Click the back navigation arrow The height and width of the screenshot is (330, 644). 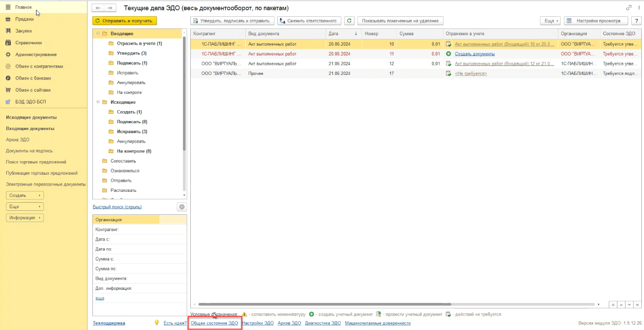98,8
